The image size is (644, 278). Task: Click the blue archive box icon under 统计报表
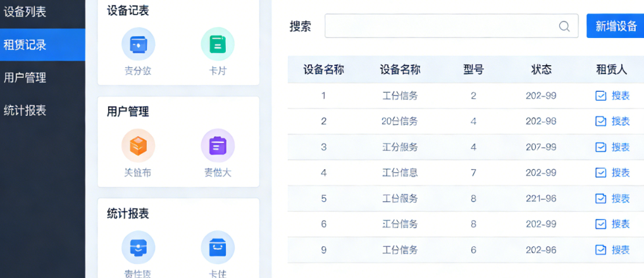(218, 248)
